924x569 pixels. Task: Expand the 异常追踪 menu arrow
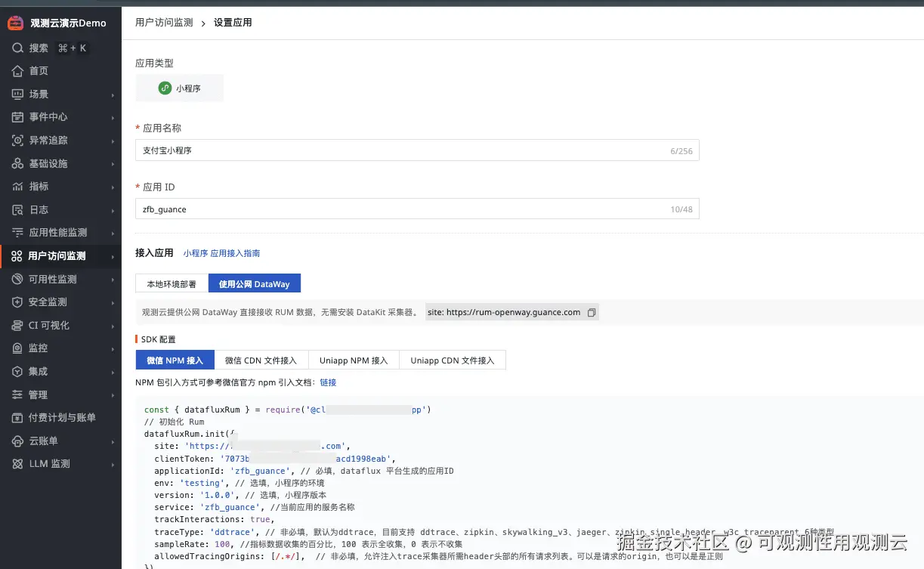click(x=113, y=141)
